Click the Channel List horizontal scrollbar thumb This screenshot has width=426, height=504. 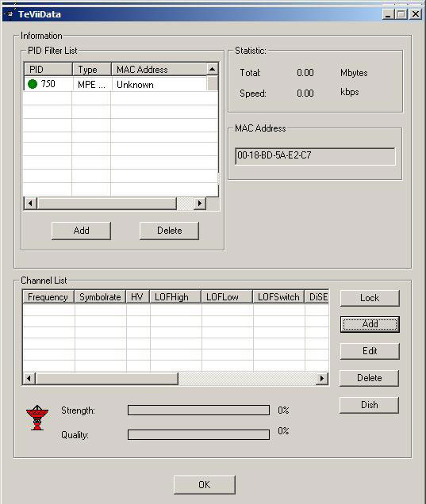[107, 378]
